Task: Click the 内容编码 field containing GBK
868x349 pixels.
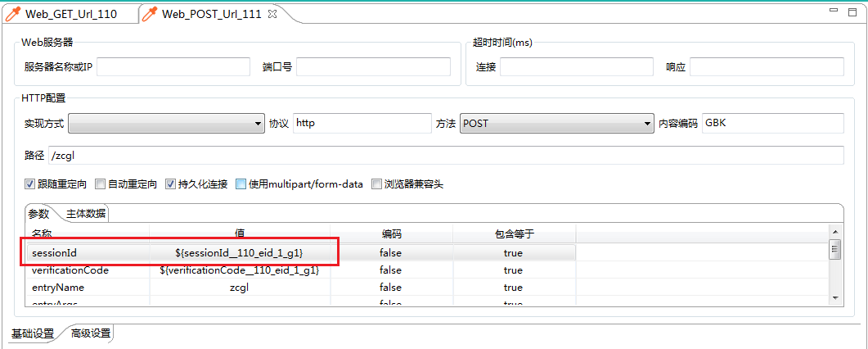Action: [x=773, y=123]
